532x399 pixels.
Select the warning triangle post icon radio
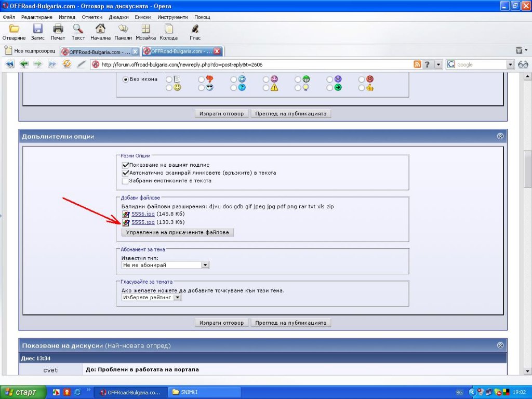(265, 88)
